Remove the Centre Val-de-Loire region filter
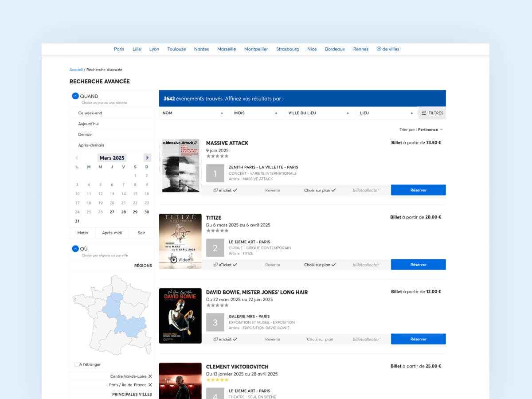This screenshot has height=399, width=532. coord(150,376)
